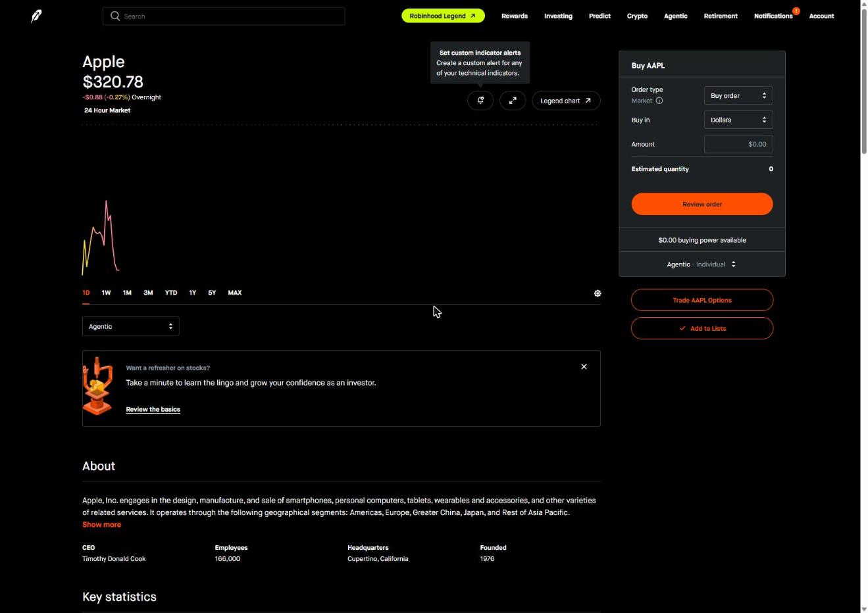The image size is (868, 613).
Task: Click the Robinhood feather logo
Action: click(36, 16)
